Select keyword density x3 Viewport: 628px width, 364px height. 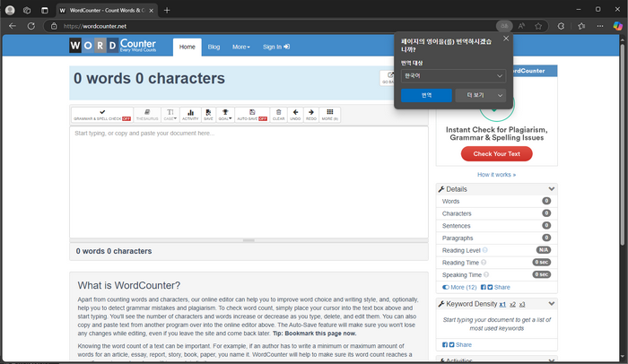tap(522, 304)
